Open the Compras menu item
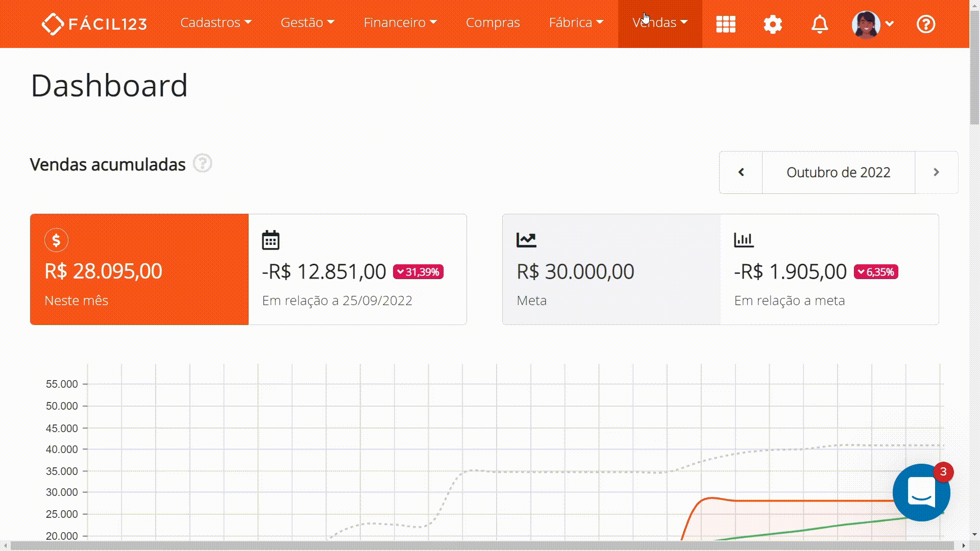This screenshot has height=551, width=980. coord(493,22)
